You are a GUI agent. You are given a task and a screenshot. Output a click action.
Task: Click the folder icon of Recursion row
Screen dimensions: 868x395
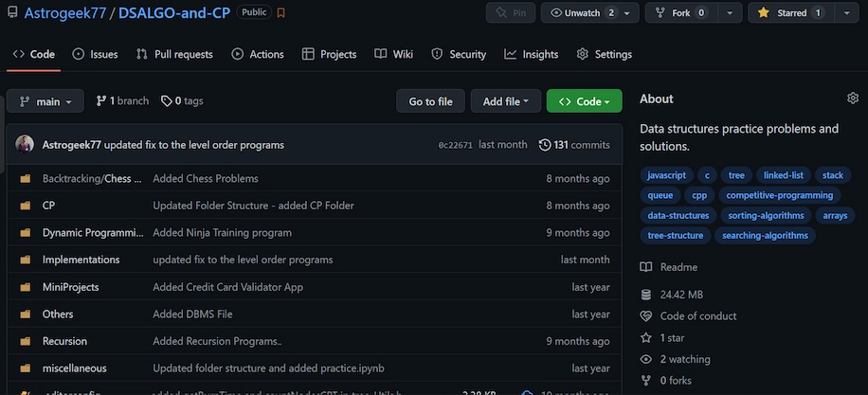tap(25, 341)
